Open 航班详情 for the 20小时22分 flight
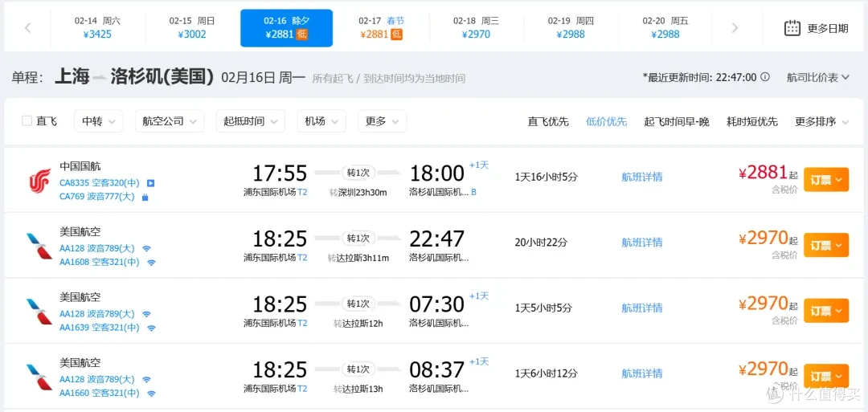868x412 pixels. tap(641, 243)
